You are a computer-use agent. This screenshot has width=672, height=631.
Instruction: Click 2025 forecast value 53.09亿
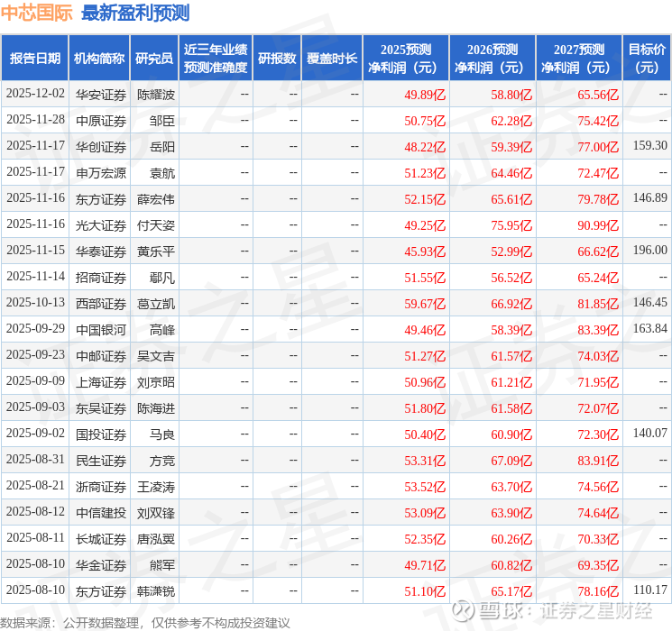coord(425,513)
